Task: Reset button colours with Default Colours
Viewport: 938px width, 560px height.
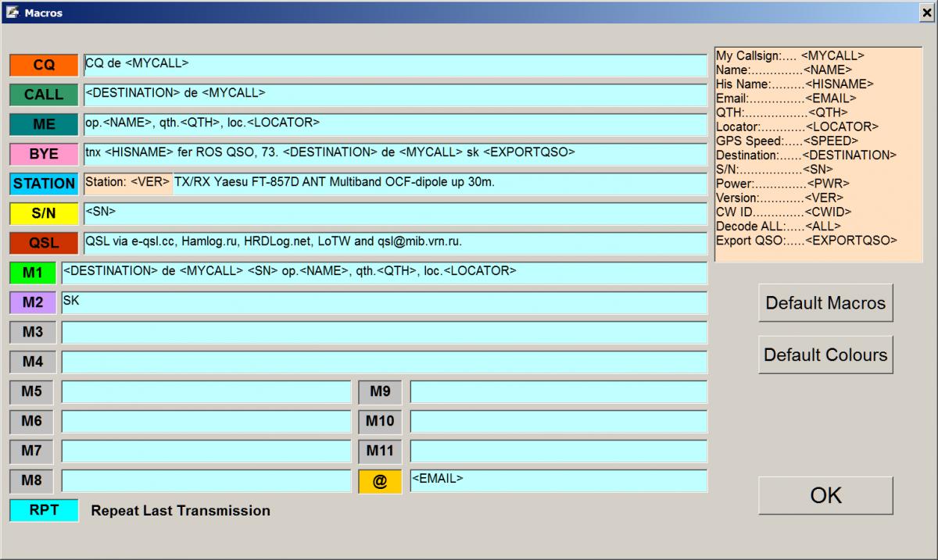Action: pos(825,355)
